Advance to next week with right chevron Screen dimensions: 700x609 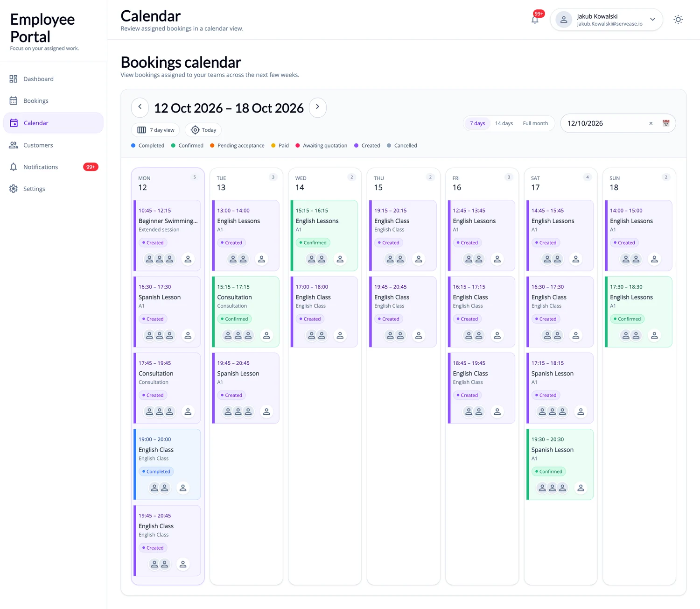point(318,107)
